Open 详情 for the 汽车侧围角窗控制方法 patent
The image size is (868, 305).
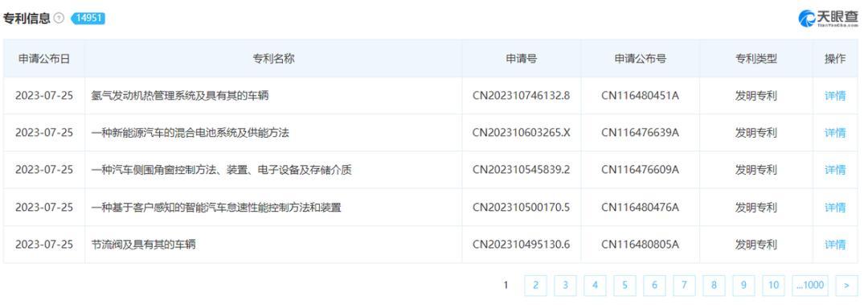click(835, 170)
